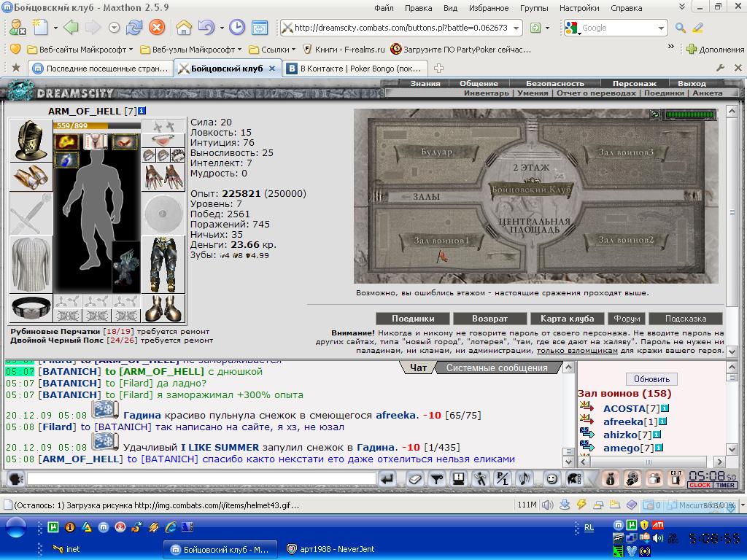Open the add new tab plus button
The width and height of the screenshot is (747, 560).
(x=438, y=69)
